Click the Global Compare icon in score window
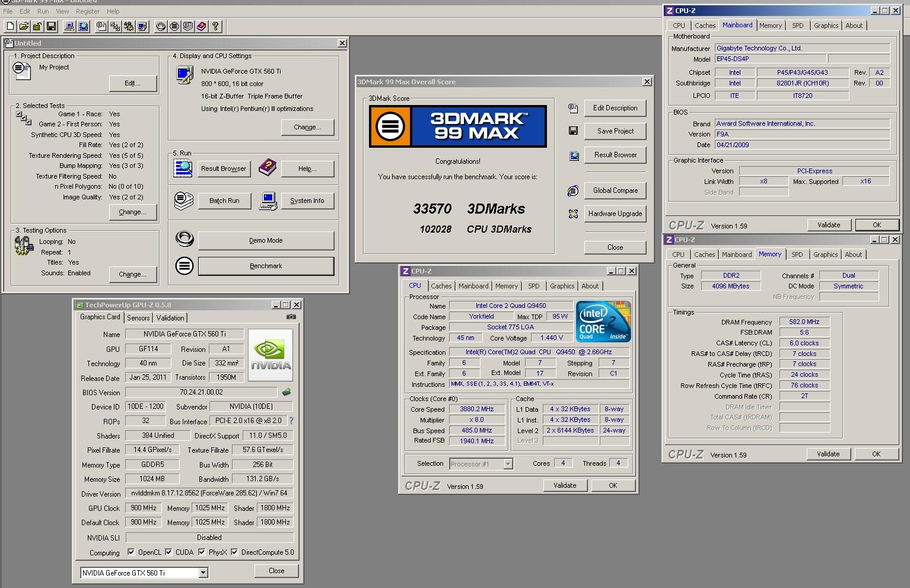 [573, 191]
